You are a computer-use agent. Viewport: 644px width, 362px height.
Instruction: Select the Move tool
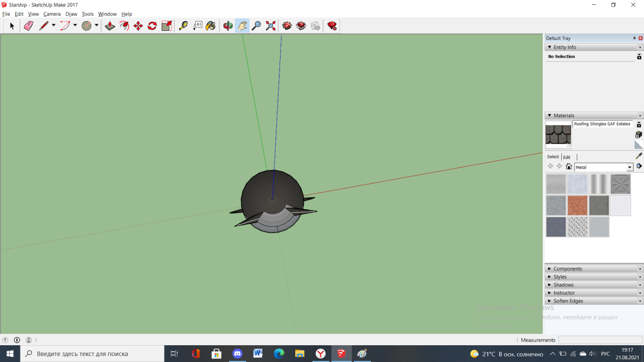tap(138, 26)
